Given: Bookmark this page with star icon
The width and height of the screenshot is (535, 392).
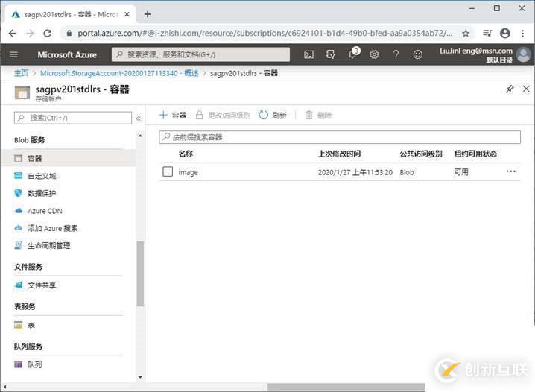Looking at the screenshot, I should click(x=466, y=33).
